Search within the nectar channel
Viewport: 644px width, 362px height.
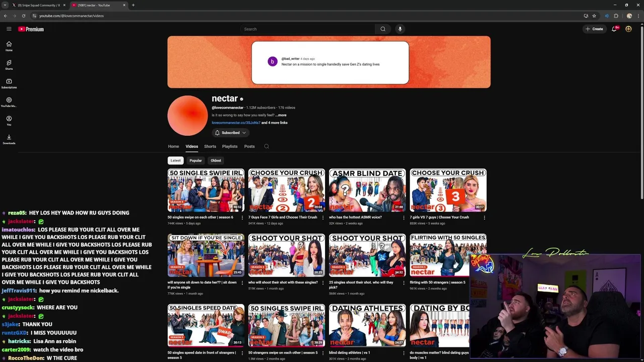(267, 146)
